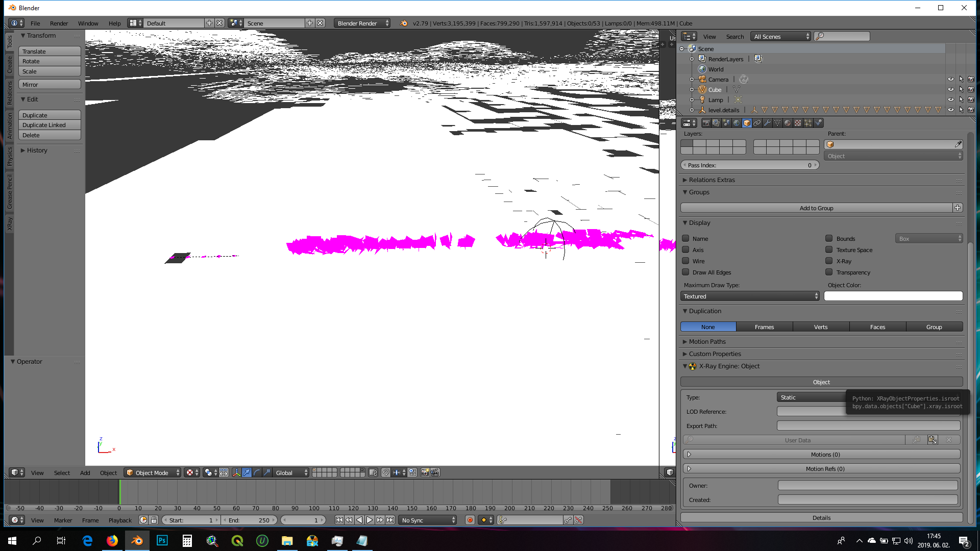Select the World properties tab (globe icon)

(737, 123)
